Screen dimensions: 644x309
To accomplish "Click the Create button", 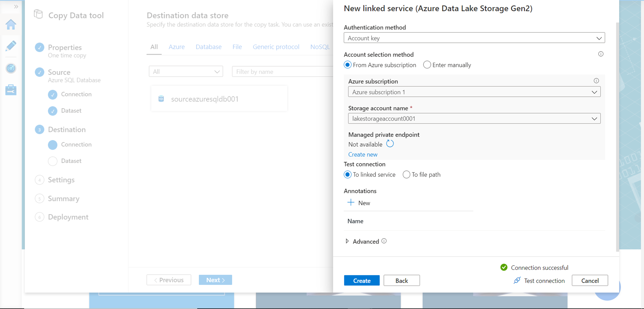I will (x=362, y=280).
